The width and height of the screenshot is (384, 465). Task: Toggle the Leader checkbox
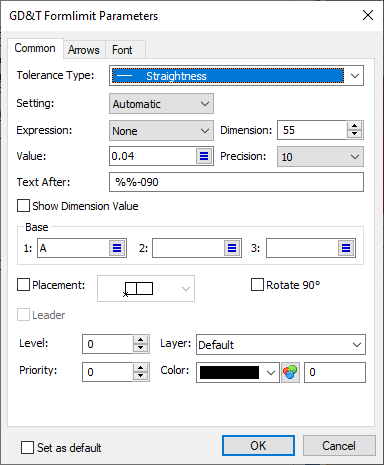pyautogui.click(x=23, y=315)
